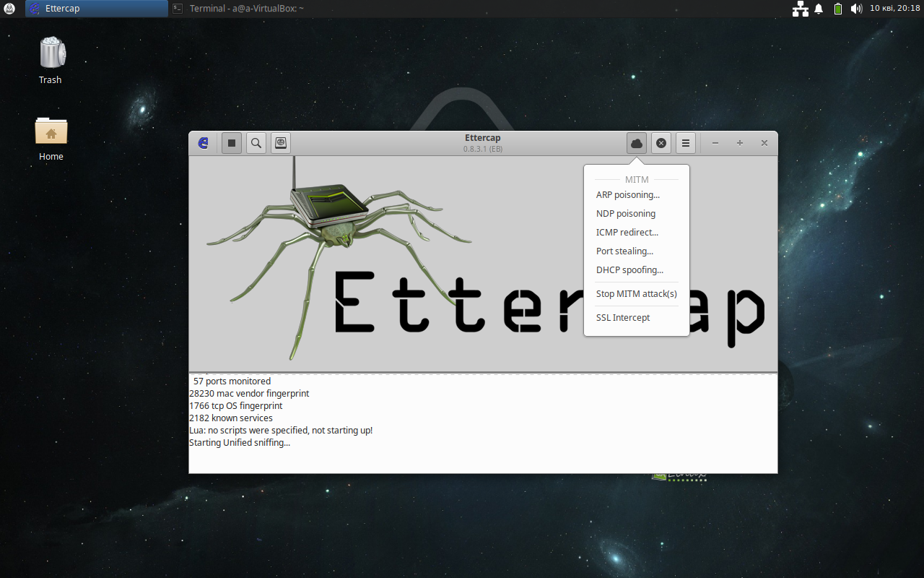Image resolution: width=924 pixels, height=578 pixels.
Task: Switch to Terminal window in taskbar
Action: coord(238,9)
